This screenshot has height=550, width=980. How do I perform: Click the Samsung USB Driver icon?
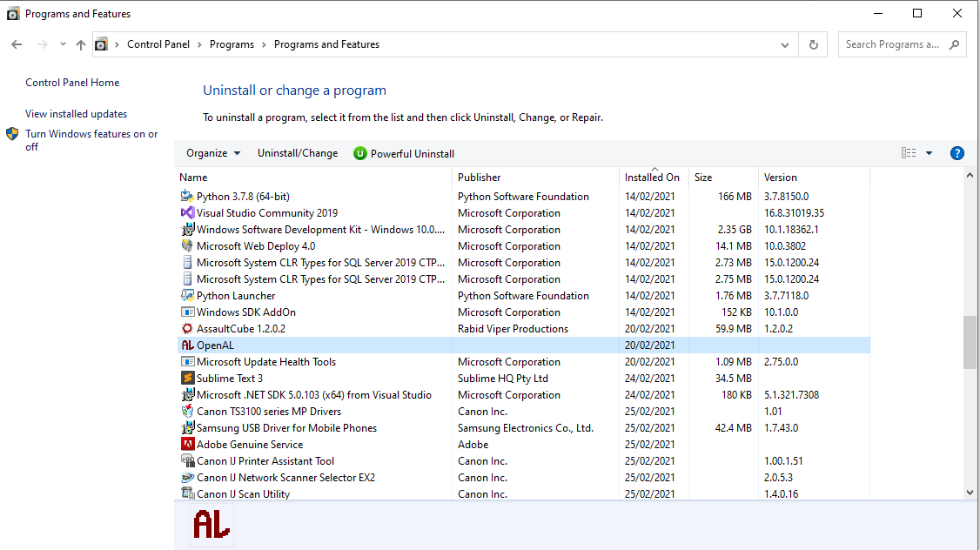(x=187, y=427)
